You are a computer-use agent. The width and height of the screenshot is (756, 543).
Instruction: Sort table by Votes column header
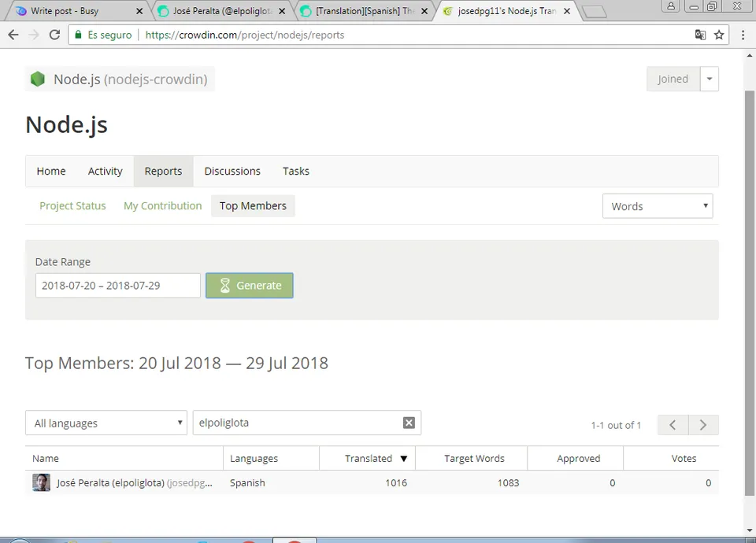[x=671, y=458]
